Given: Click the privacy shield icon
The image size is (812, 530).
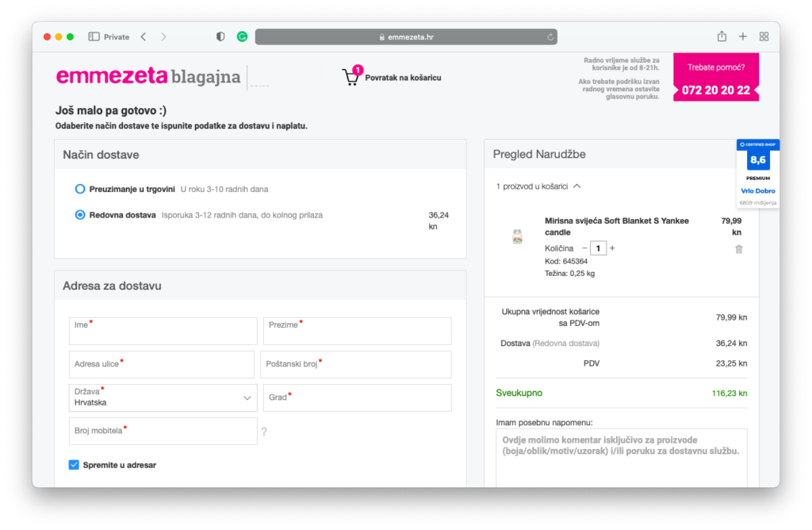Looking at the screenshot, I should point(220,36).
